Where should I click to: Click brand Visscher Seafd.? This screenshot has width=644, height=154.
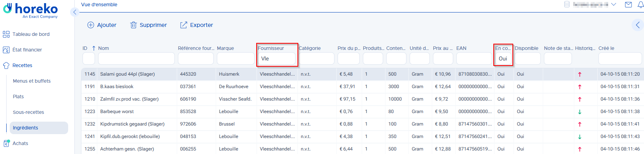235,99
